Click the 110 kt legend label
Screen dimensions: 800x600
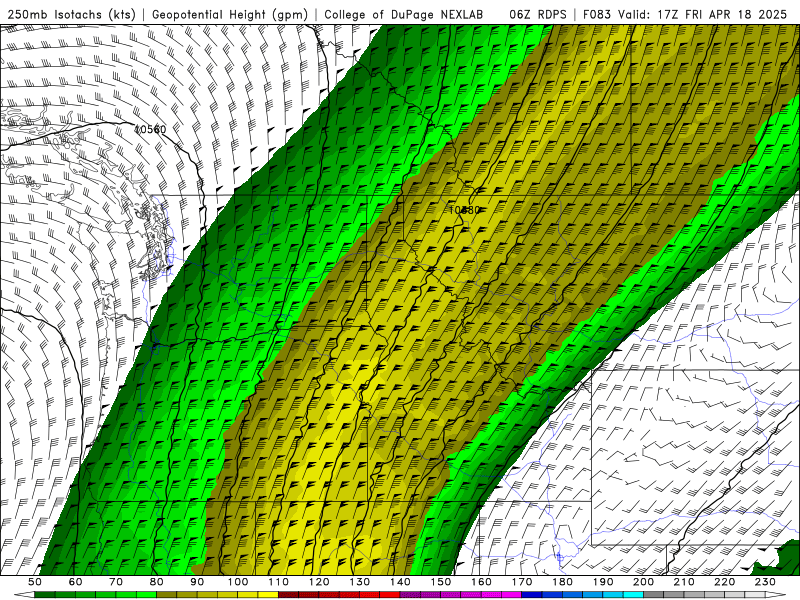pyautogui.click(x=279, y=582)
